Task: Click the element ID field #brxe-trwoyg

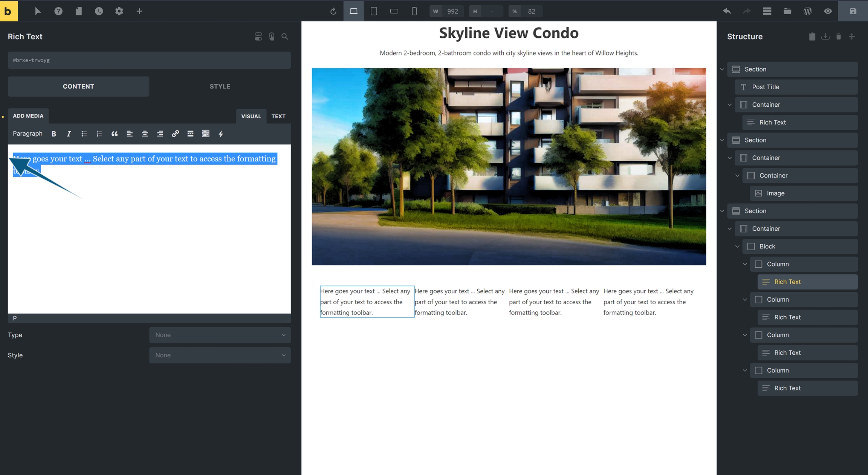Action: [x=149, y=60]
